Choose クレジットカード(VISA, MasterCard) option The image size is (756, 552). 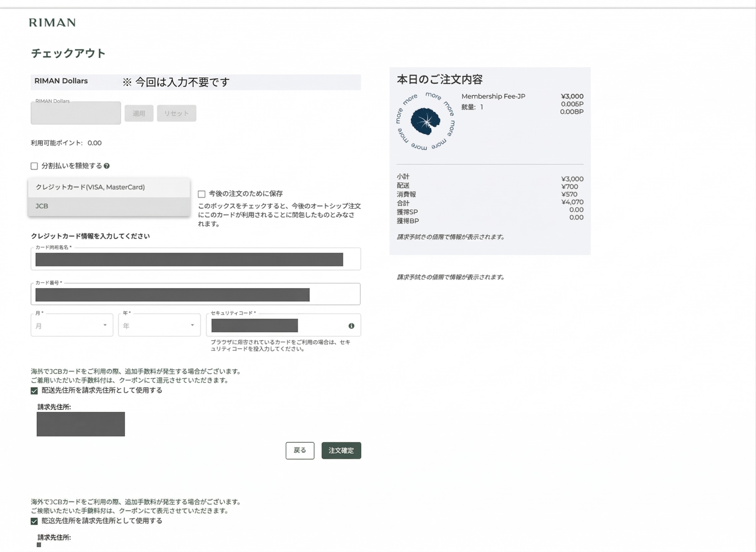coord(109,187)
